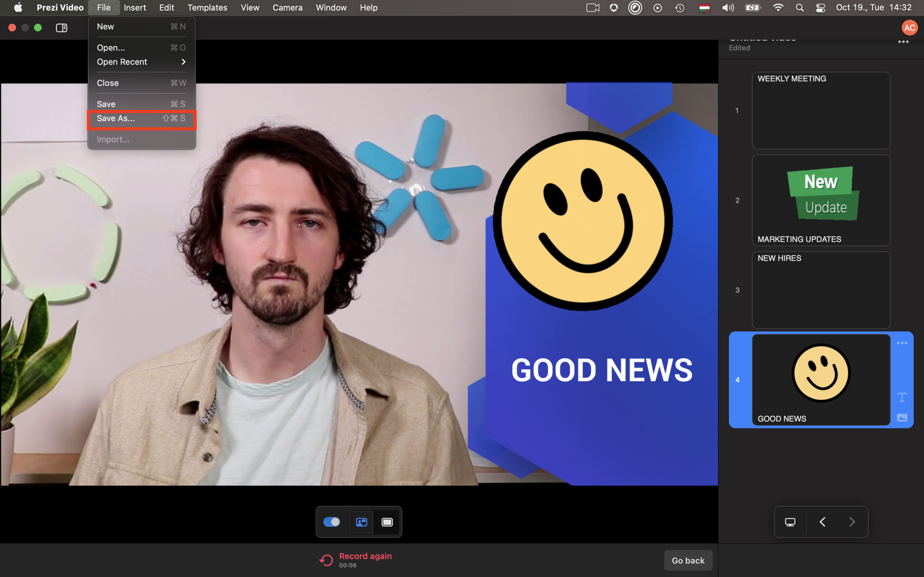Select full-screen content view mode
924x577 pixels.
[x=387, y=522]
